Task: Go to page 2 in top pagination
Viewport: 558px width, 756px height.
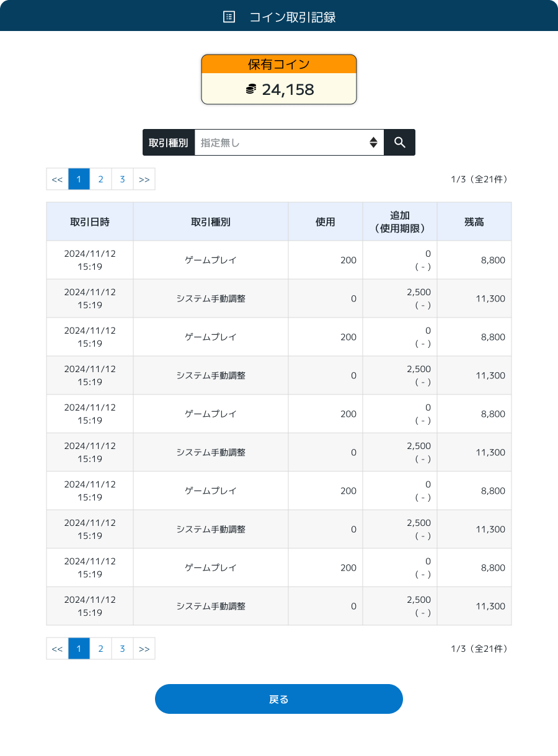Action: tap(100, 179)
